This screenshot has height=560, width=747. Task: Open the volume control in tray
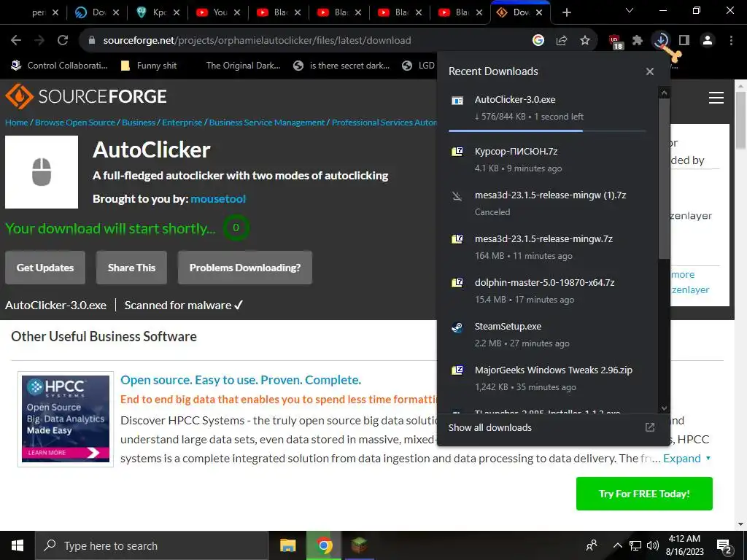click(x=653, y=545)
